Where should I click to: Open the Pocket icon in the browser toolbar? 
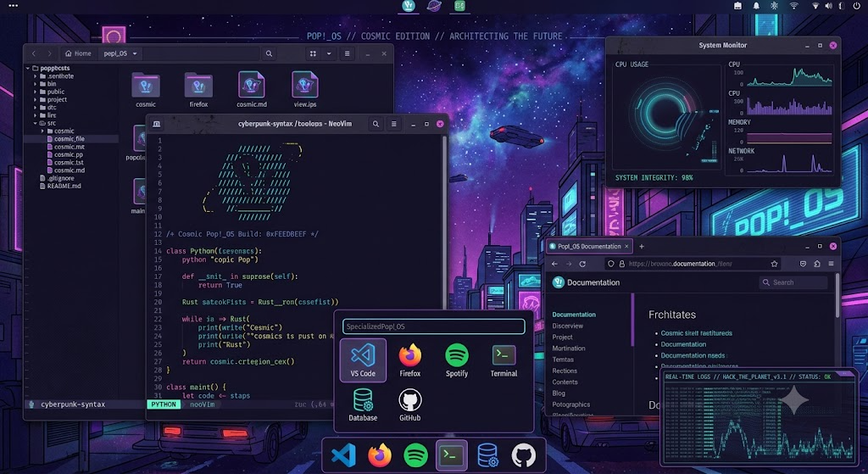click(803, 264)
